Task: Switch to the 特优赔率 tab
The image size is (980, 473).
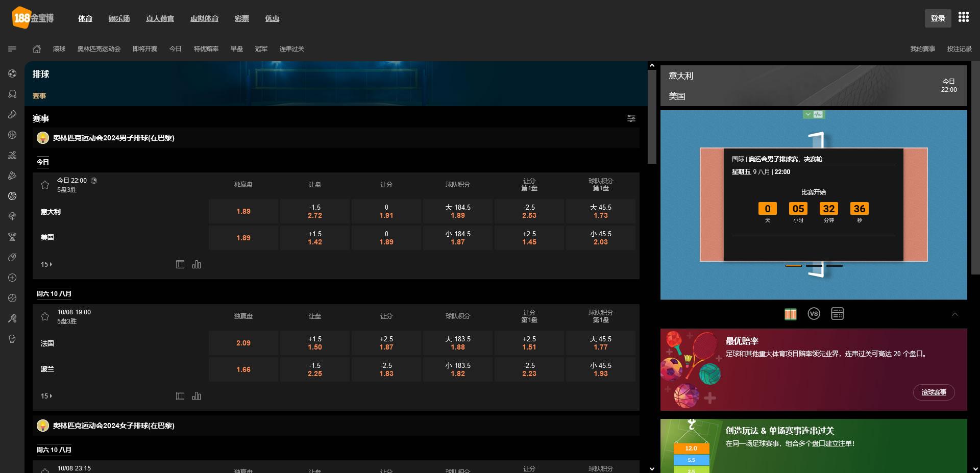Action: (206, 49)
